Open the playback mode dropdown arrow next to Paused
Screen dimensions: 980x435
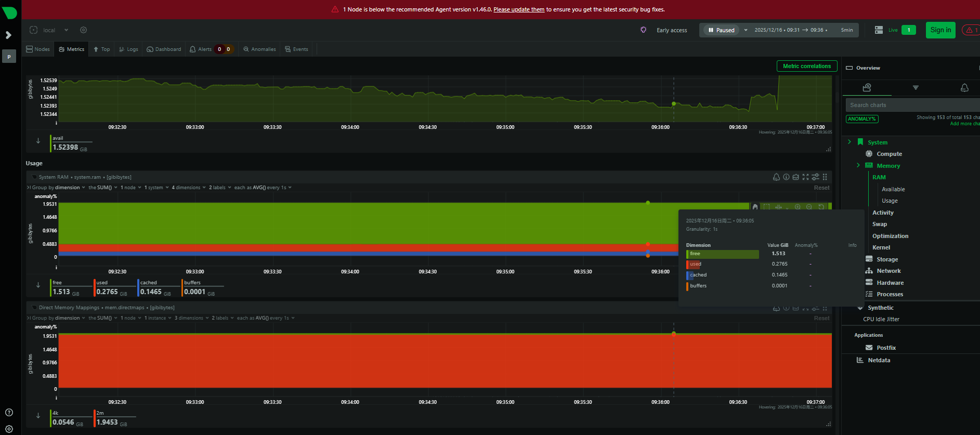[746, 30]
